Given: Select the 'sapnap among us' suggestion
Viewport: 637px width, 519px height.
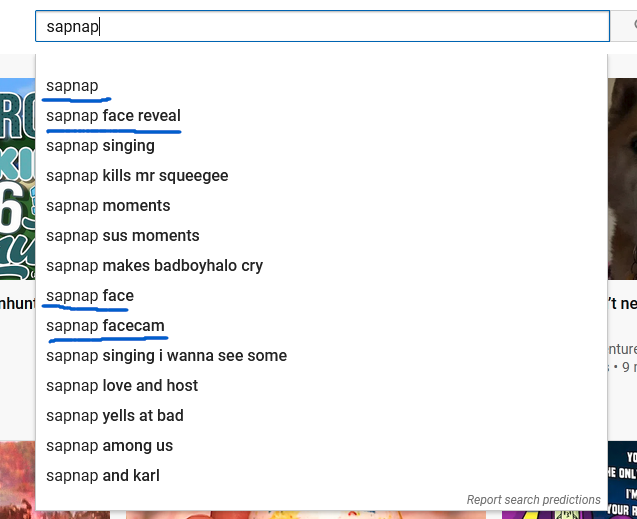Looking at the screenshot, I should point(321,446).
